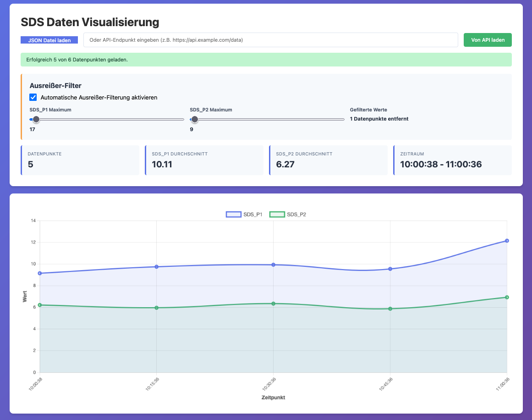This screenshot has width=532, height=420.
Task: Select SDS_P2 data point at 11:00:36
Action: 507,297
